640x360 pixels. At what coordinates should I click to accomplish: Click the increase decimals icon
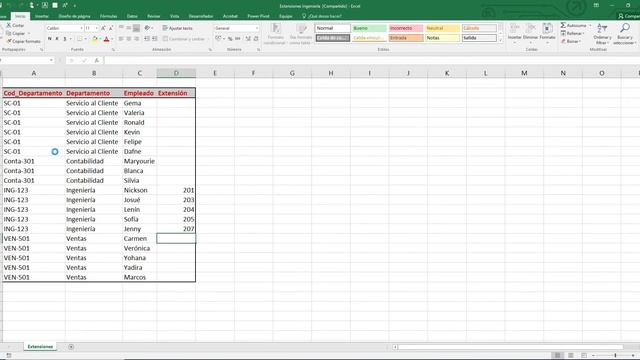pos(248,39)
